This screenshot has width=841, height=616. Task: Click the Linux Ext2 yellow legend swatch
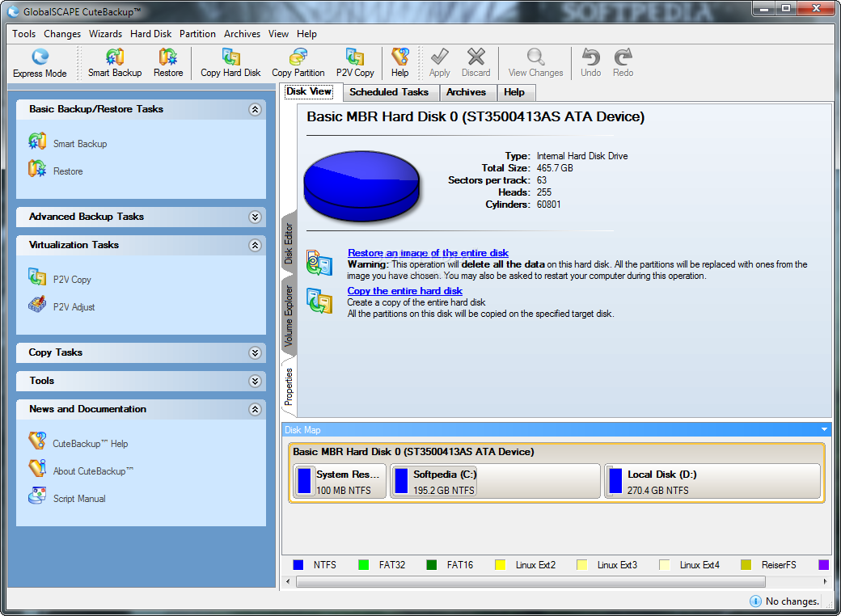500,565
